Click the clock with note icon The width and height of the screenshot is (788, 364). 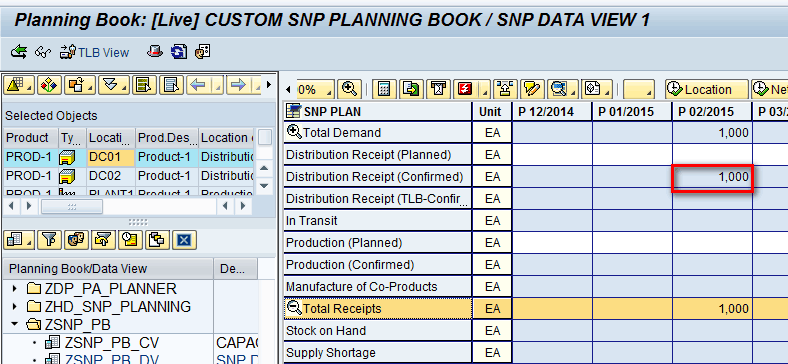(130, 240)
